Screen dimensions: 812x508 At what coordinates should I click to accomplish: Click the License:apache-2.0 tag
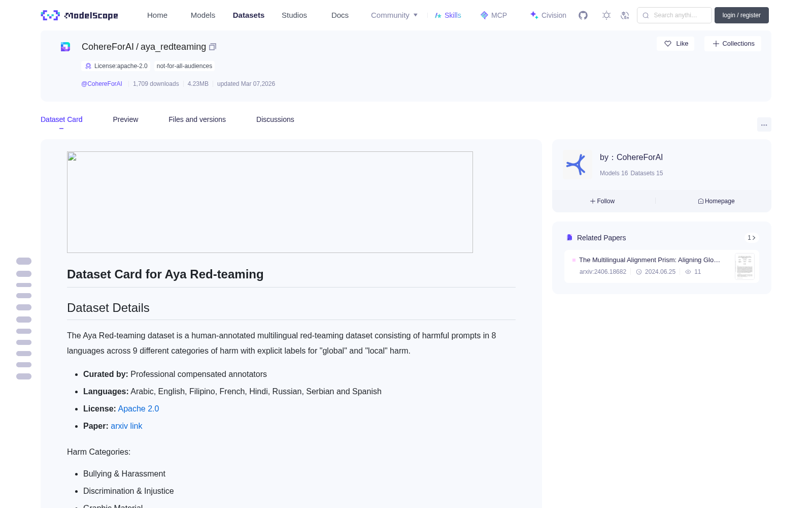(116, 66)
